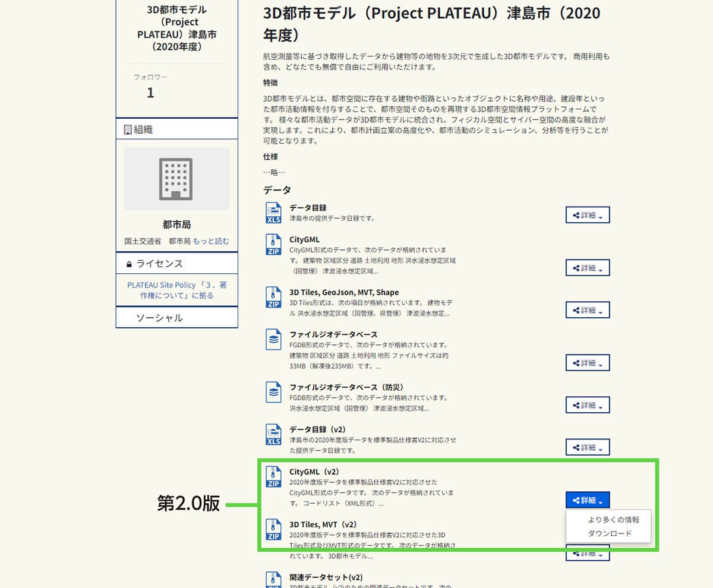Open the 関連データセット(v2) resource title
This screenshot has height=588, width=713.
click(x=326, y=577)
